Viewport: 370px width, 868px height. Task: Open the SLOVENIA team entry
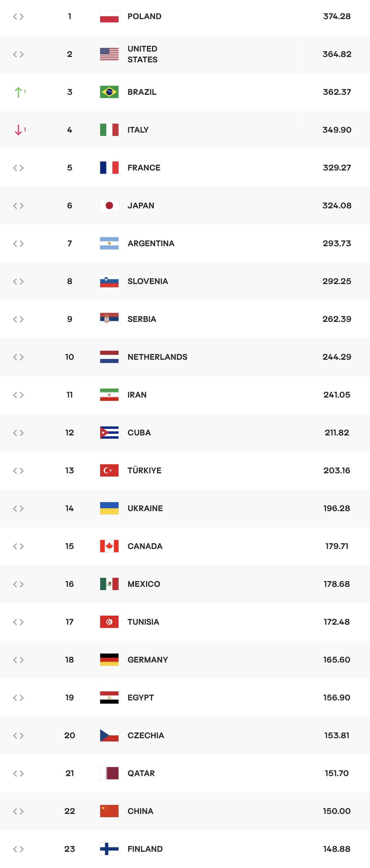147,281
